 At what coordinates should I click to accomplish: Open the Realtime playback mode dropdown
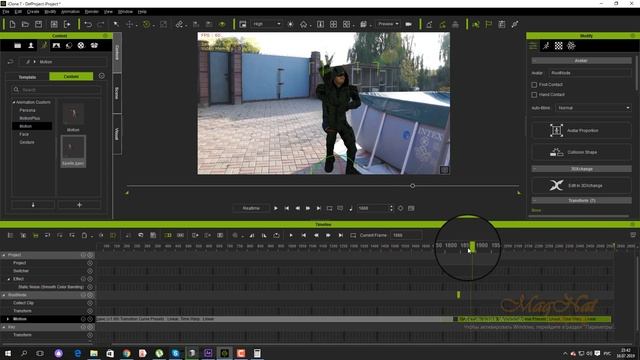251,208
